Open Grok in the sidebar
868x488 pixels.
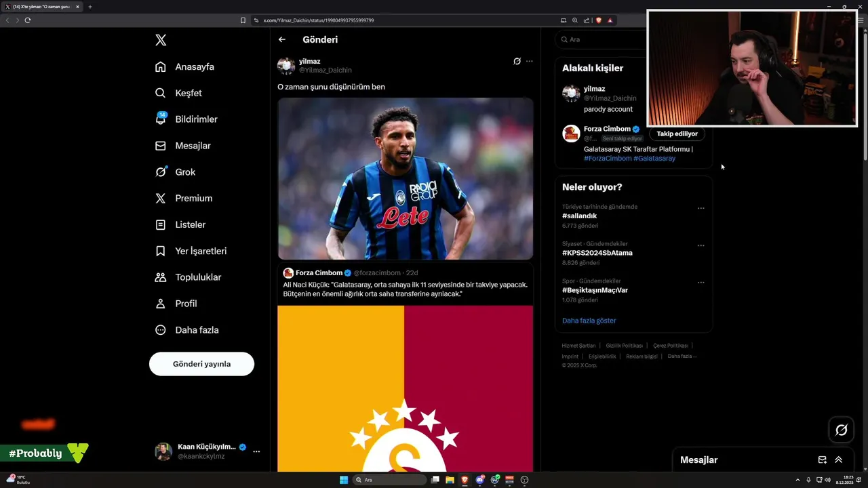[176, 172]
